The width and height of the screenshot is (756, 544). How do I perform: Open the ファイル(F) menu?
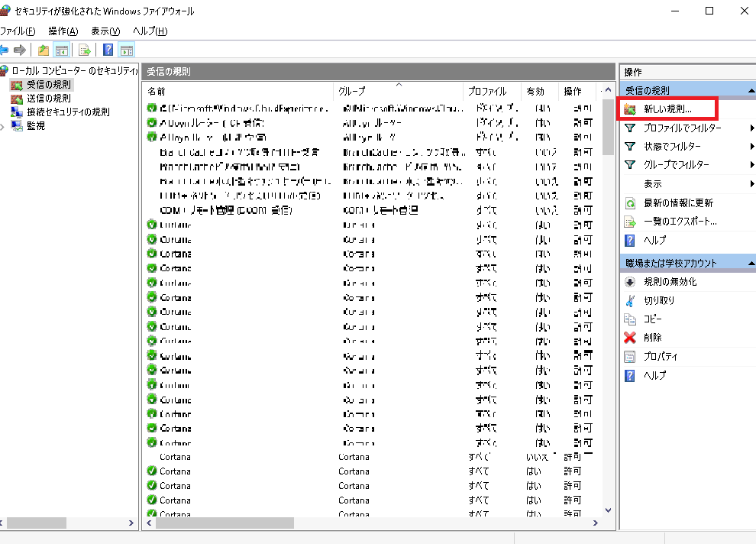tap(18, 31)
